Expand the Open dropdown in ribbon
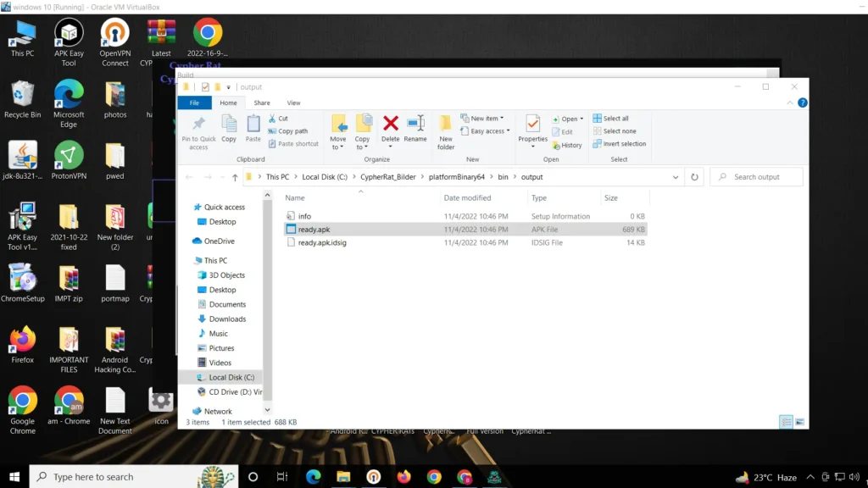Viewport: 868px width, 488px height. (x=567, y=119)
